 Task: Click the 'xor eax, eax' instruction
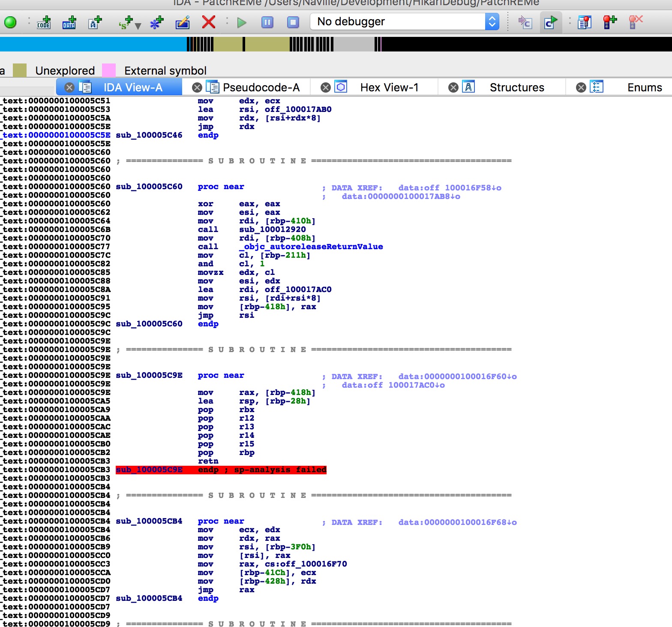(239, 204)
